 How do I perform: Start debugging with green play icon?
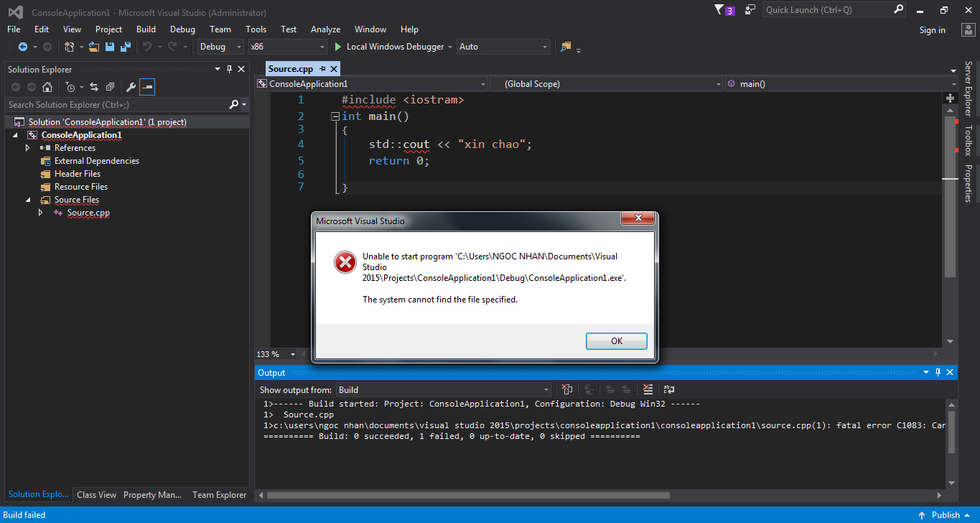tap(339, 47)
